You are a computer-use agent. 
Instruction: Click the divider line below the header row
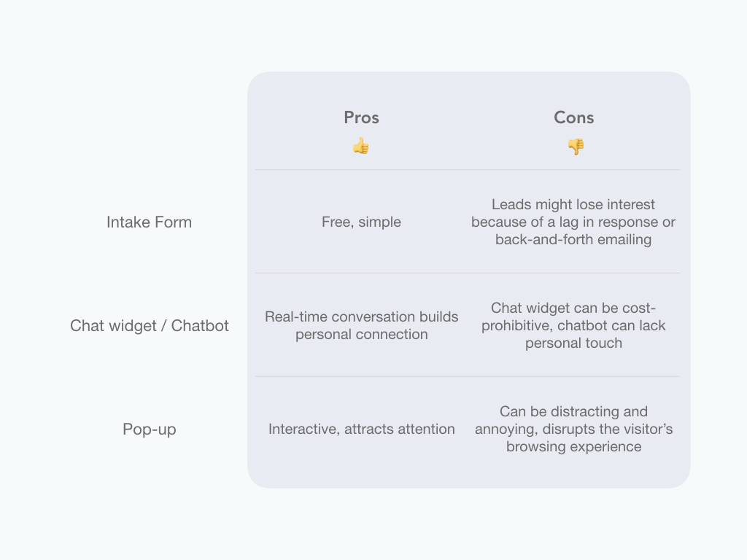467,170
